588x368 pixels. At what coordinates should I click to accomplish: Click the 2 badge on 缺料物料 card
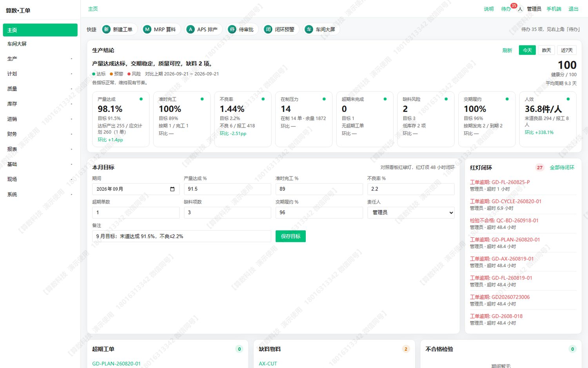tap(406, 349)
